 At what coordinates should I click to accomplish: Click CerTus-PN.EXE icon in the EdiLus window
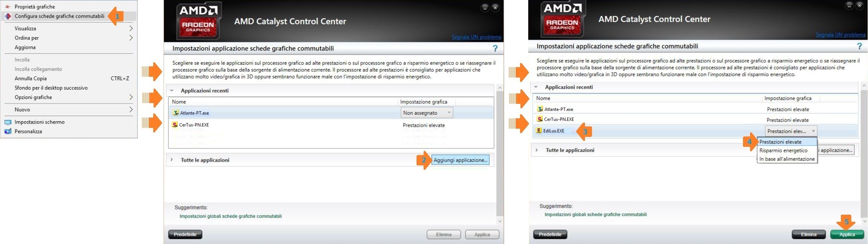540,119
